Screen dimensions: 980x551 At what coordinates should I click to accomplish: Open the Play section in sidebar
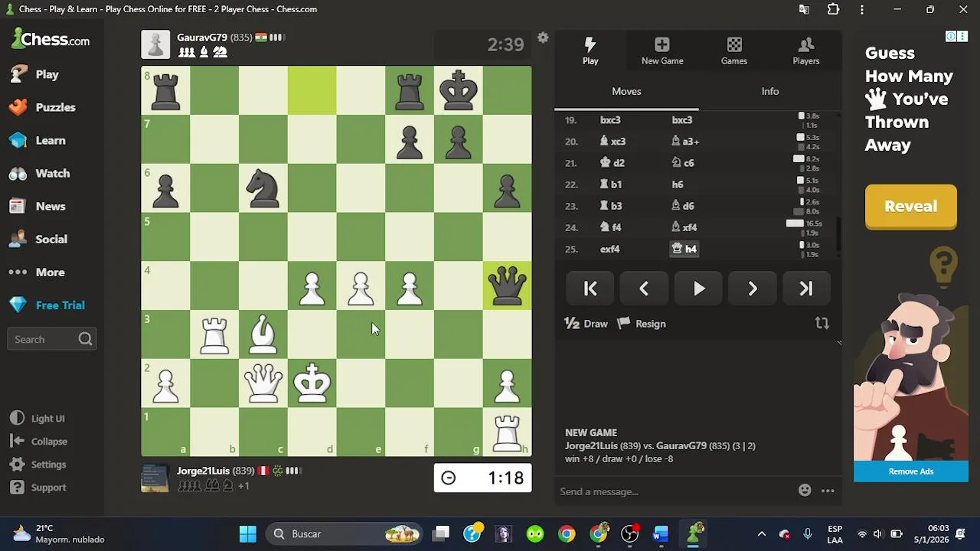click(x=47, y=74)
